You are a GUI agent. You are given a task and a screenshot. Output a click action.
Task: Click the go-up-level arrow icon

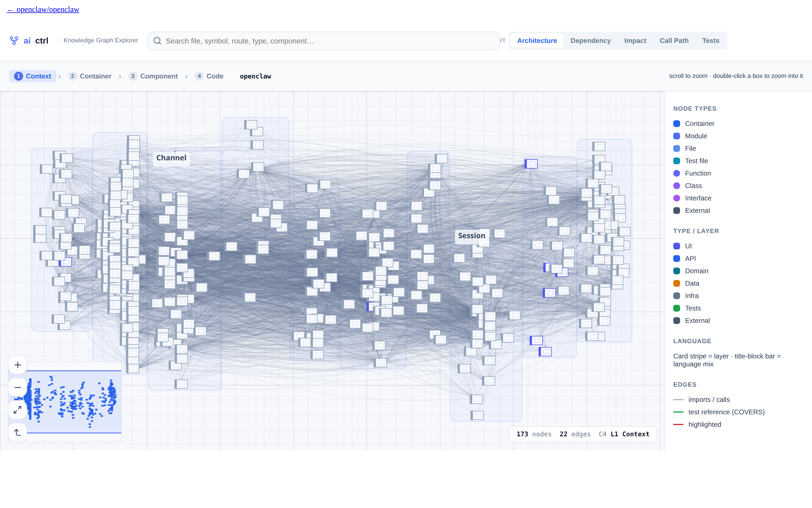coord(18,432)
